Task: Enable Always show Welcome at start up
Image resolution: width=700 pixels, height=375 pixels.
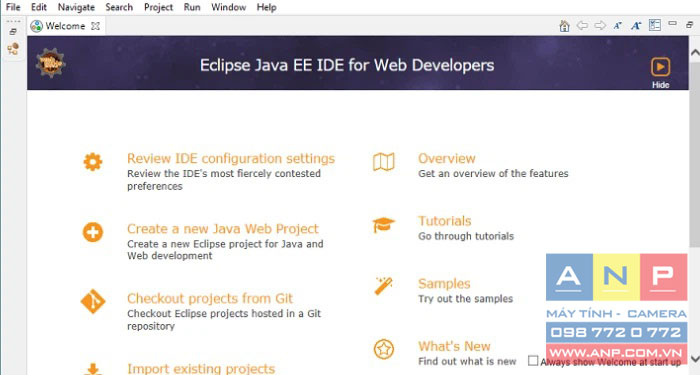Action: click(x=533, y=360)
